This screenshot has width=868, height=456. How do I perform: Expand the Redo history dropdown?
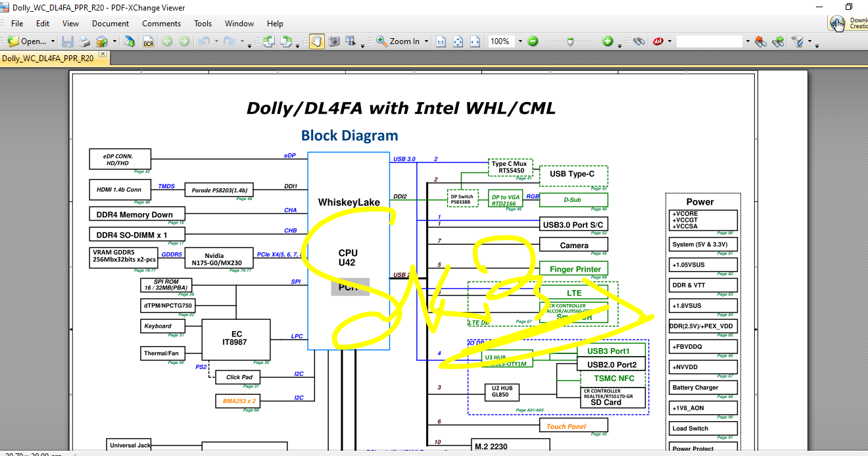tap(242, 41)
